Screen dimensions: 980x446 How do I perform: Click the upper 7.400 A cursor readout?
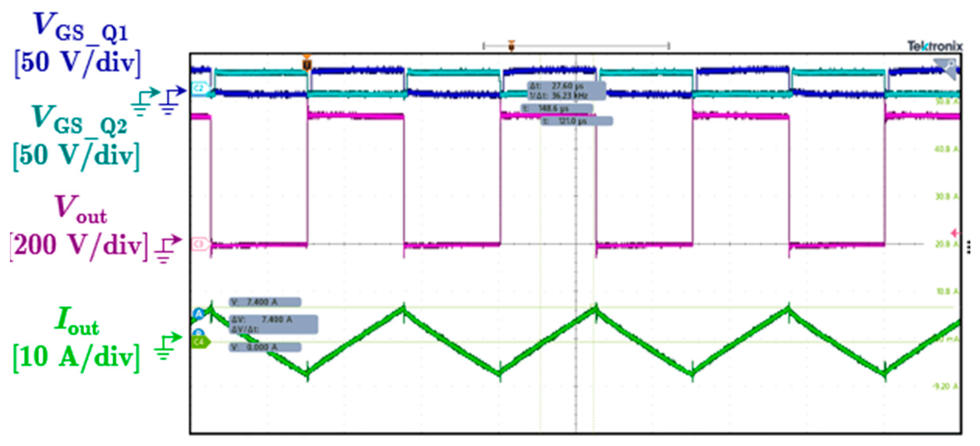click(x=265, y=302)
